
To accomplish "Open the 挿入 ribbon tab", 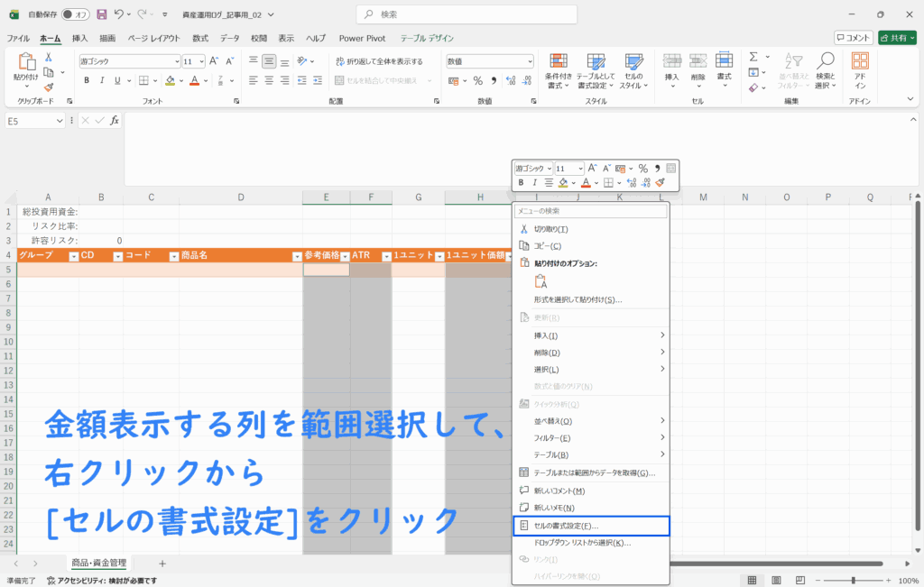I will pyautogui.click(x=79, y=38).
